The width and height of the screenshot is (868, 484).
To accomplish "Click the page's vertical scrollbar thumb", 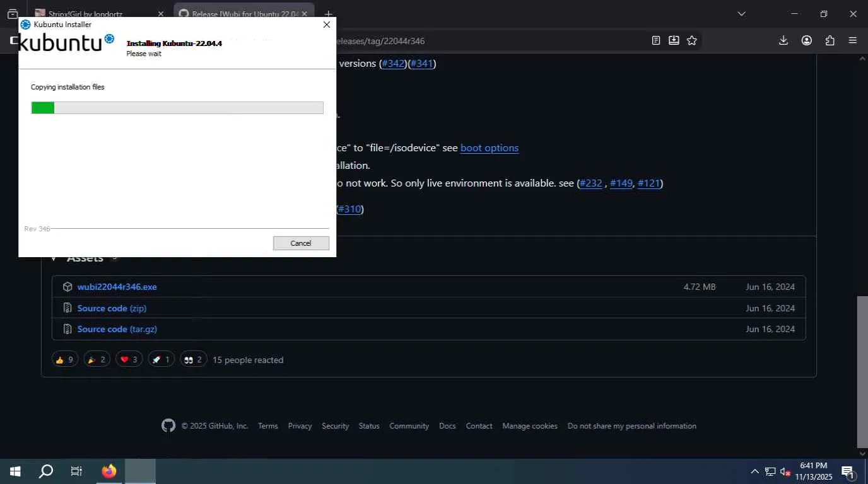I will tap(862, 371).
